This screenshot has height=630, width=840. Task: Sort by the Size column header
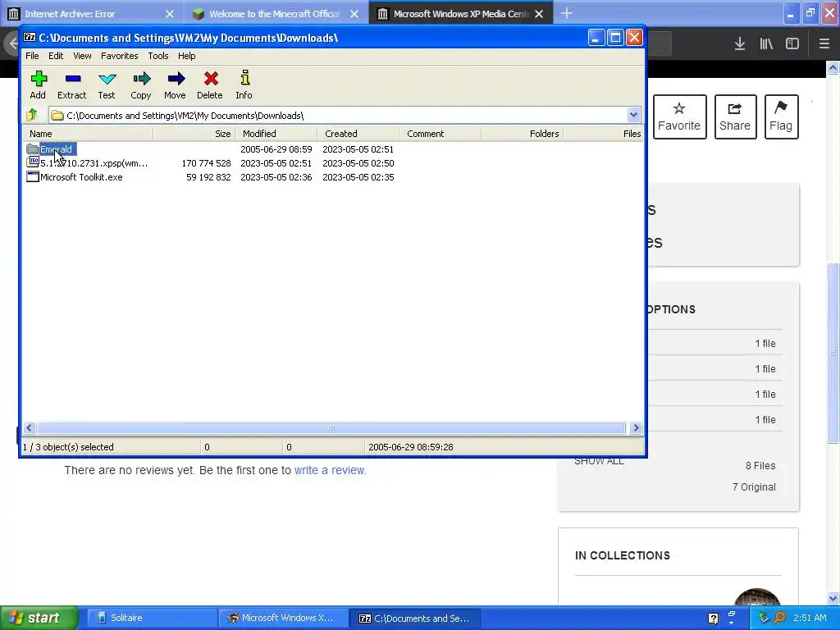pos(194,134)
